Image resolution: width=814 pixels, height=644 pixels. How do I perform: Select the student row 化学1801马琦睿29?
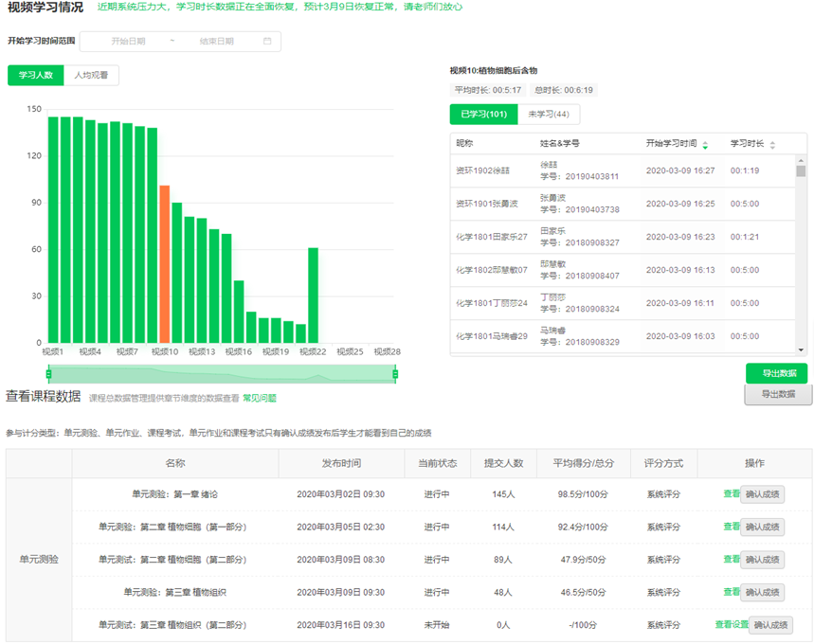point(623,336)
